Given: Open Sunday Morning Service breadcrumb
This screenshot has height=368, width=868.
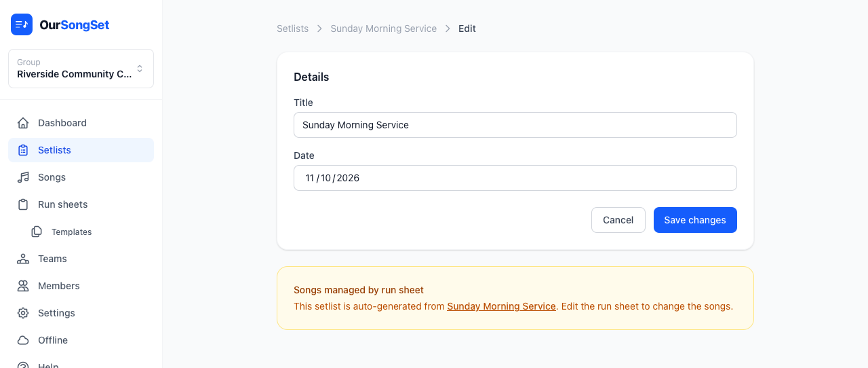Looking at the screenshot, I should point(383,29).
